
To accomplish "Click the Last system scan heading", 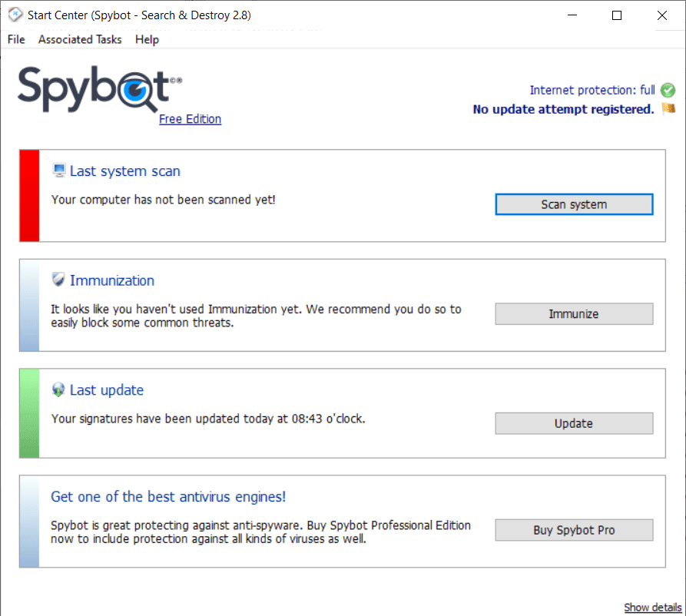I will 125,171.
